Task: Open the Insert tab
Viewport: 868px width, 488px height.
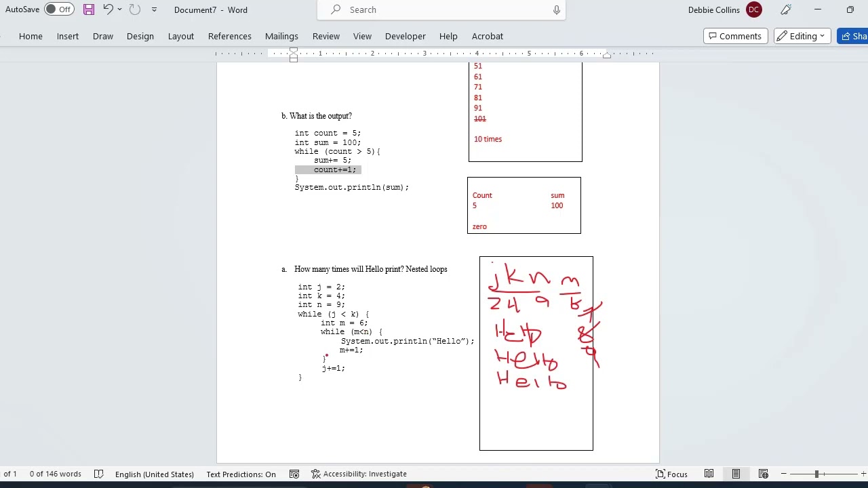Action: (68, 36)
